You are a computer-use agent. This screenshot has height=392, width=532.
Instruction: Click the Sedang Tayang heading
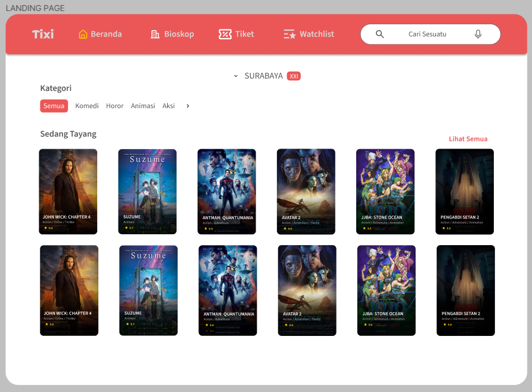click(x=68, y=134)
